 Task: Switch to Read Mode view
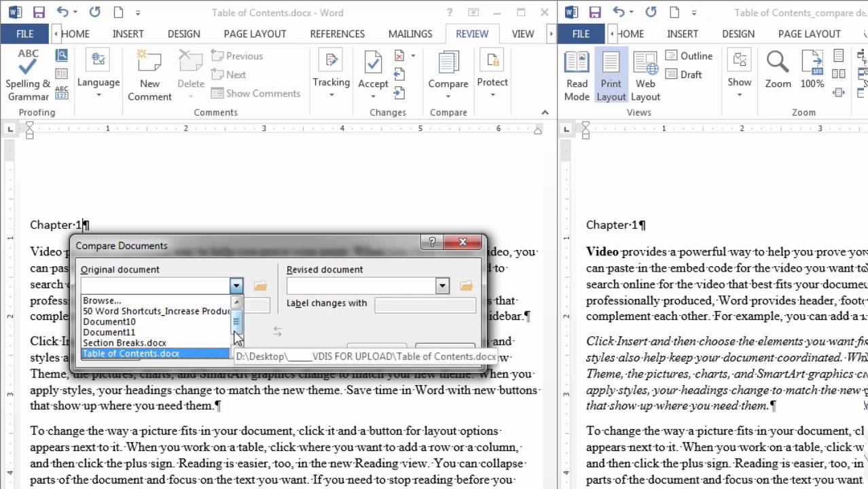577,75
